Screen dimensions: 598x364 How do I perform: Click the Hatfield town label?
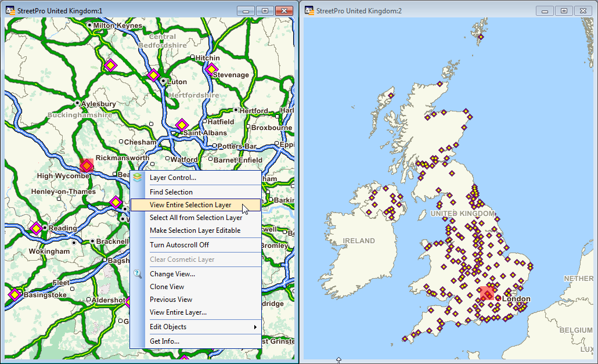click(221, 121)
